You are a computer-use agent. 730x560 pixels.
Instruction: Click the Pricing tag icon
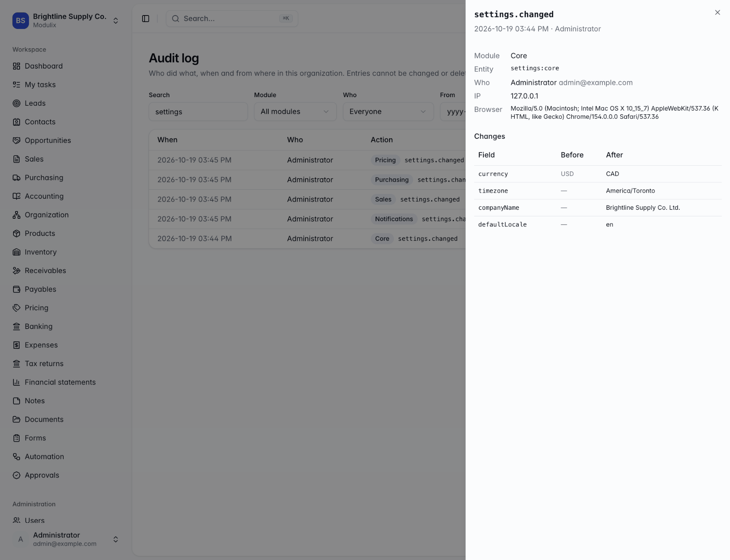(x=16, y=308)
